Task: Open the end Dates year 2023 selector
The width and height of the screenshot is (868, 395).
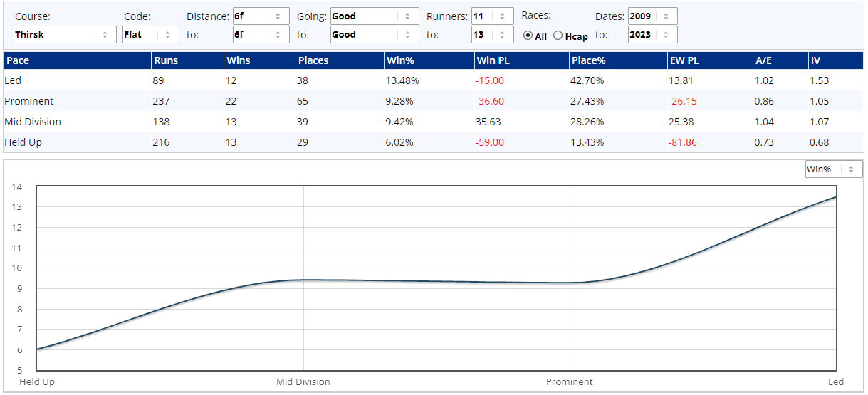Action: pos(652,34)
